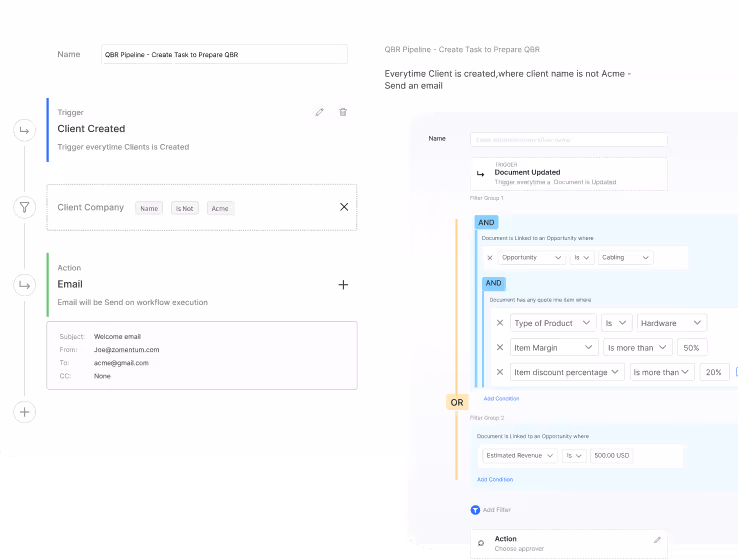The image size is (738, 559).
Task: Click the acme@gmail.com recipient address
Action: coord(121,363)
